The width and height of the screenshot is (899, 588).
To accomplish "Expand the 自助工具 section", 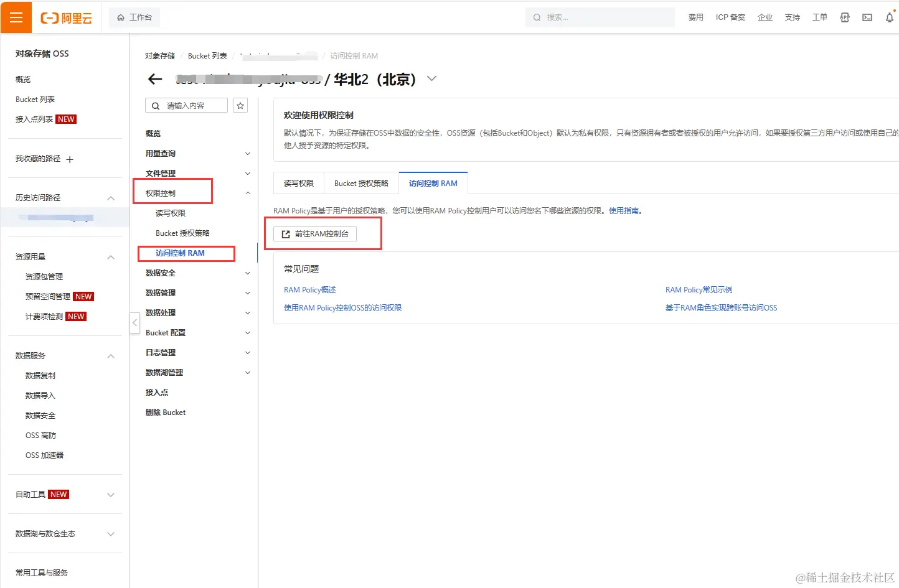I will tap(111, 495).
